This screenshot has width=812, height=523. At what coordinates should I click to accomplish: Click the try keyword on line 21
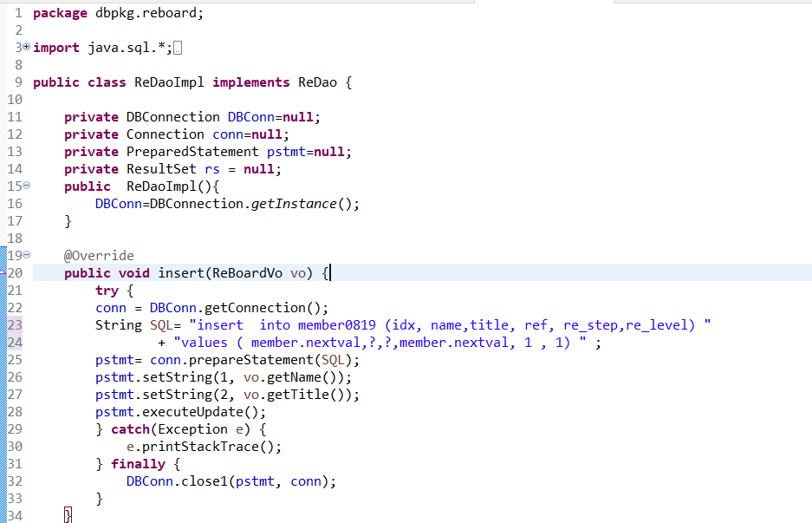(x=107, y=291)
